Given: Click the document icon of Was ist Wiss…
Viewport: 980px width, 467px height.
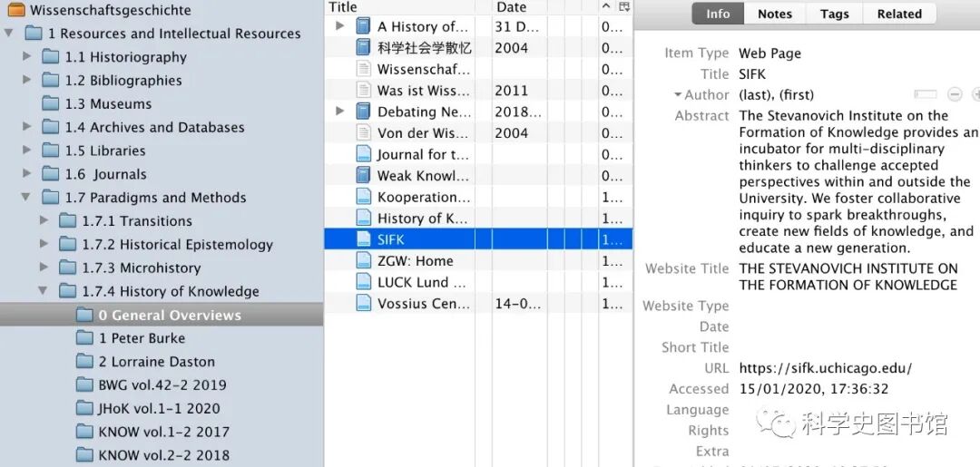Looking at the screenshot, I should pos(363,90).
